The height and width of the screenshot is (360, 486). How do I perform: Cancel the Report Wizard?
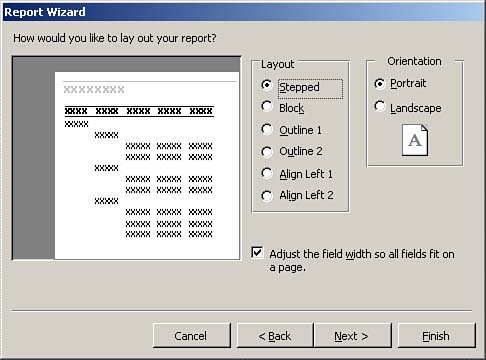coord(191,335)
